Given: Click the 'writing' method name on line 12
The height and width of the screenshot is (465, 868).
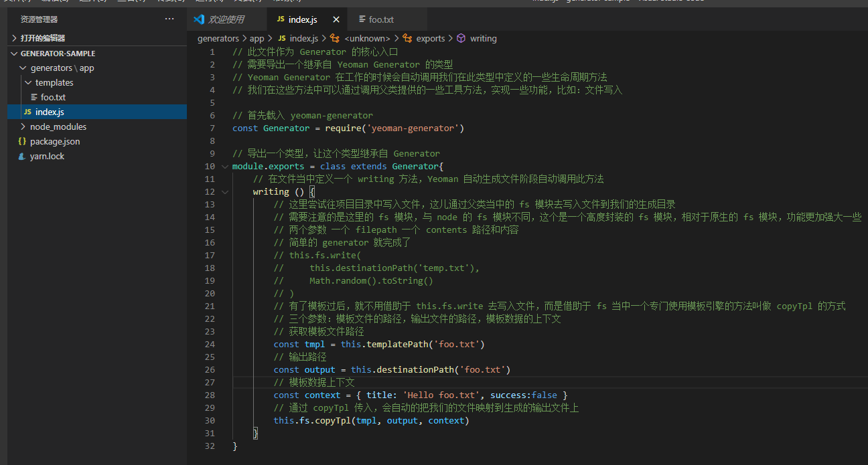Looking at the screenshot, I should click(x=271, y=191).
